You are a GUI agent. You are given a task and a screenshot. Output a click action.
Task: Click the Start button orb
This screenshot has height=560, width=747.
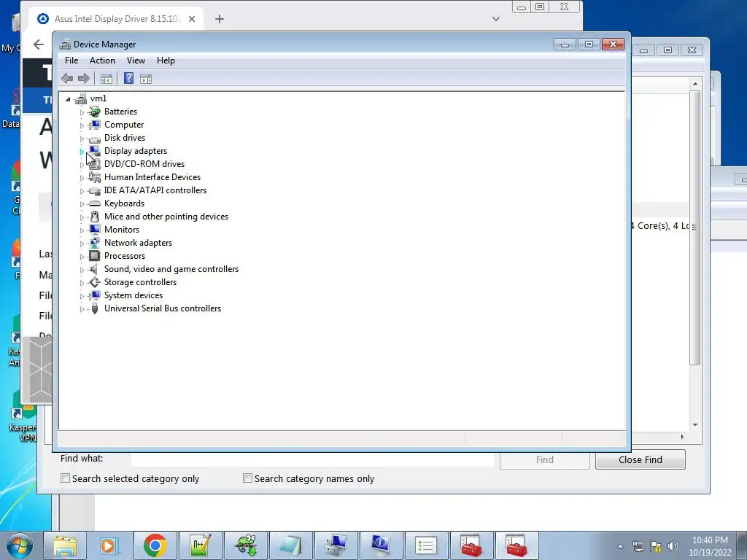[20, 545]
